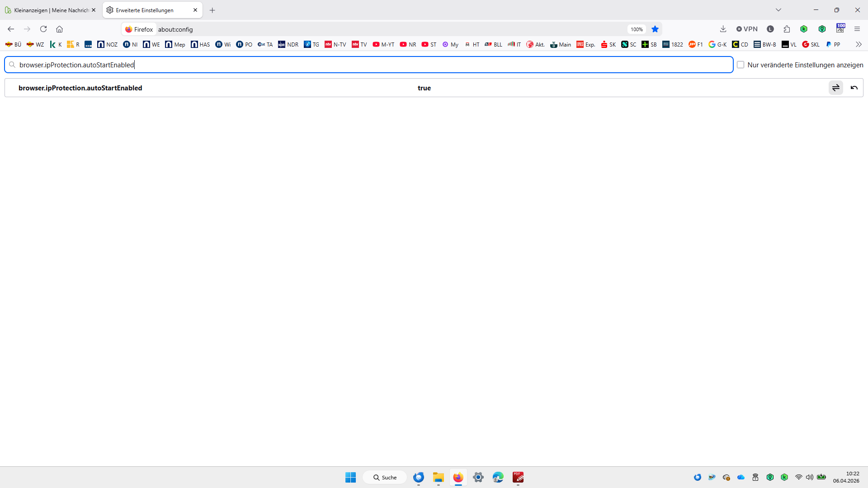Show more bookmarks chevron
This screenshot has height=488, width=868.
[859, 44]
